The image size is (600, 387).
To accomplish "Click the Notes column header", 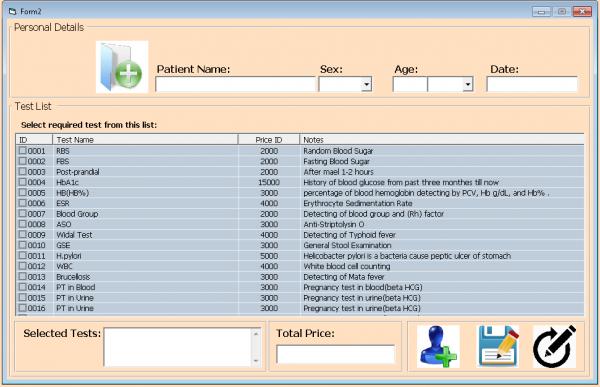I will click(442, 140).
